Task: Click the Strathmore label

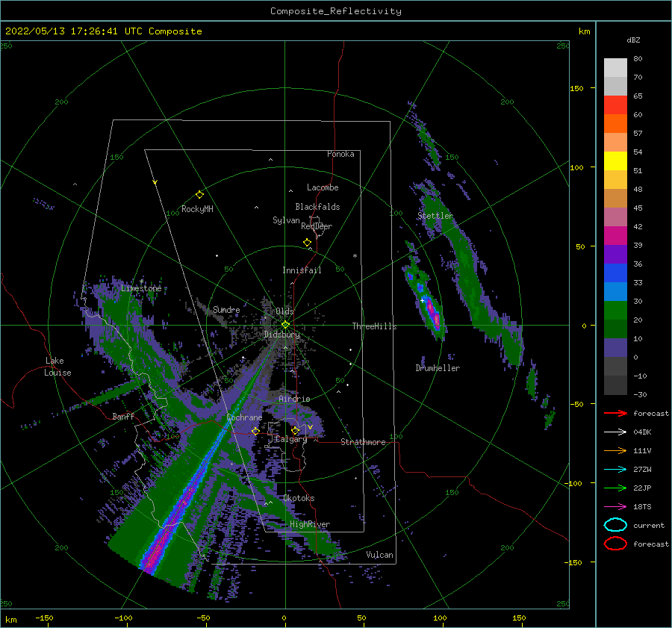Action: (x=363, y=442)
